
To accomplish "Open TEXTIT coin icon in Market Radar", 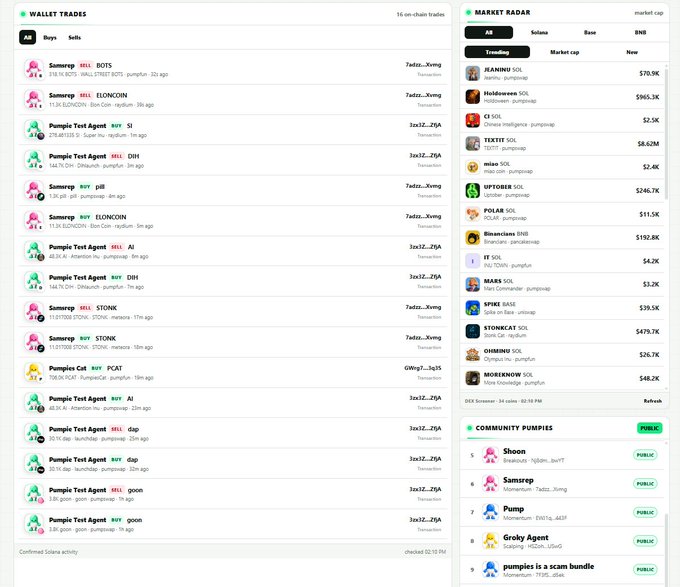I will pos(473,143).
